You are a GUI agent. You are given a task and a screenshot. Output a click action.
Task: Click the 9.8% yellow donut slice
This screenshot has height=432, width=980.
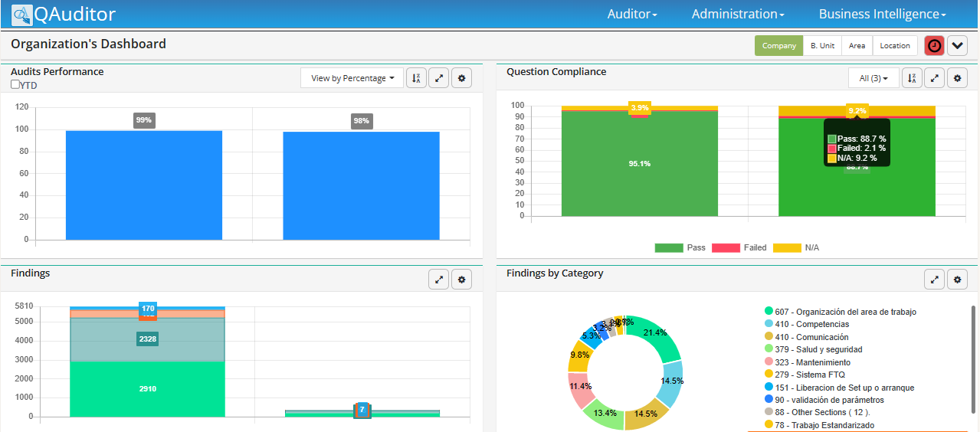point(581,355)
